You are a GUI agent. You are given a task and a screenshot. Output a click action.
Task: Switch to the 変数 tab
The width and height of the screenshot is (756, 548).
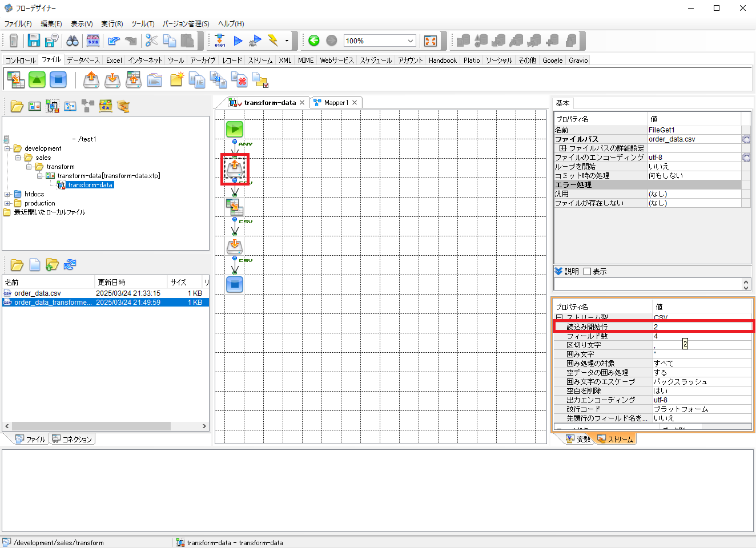pos(578,439)
